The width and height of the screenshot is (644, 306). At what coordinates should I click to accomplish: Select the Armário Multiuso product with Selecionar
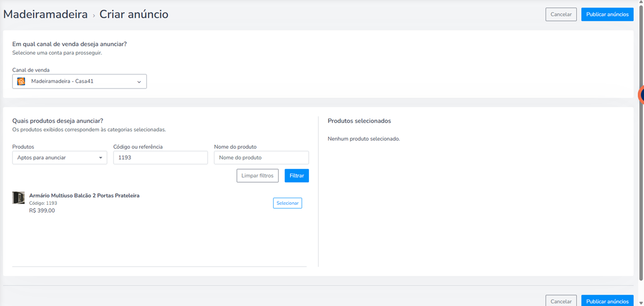pos(287,203)
